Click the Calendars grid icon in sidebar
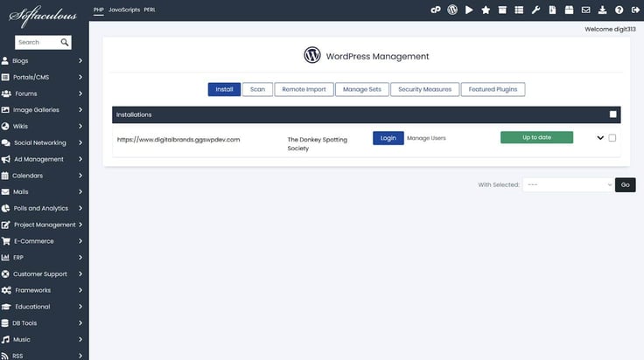Viewport: 644px width, 360px height. (5, 176)
